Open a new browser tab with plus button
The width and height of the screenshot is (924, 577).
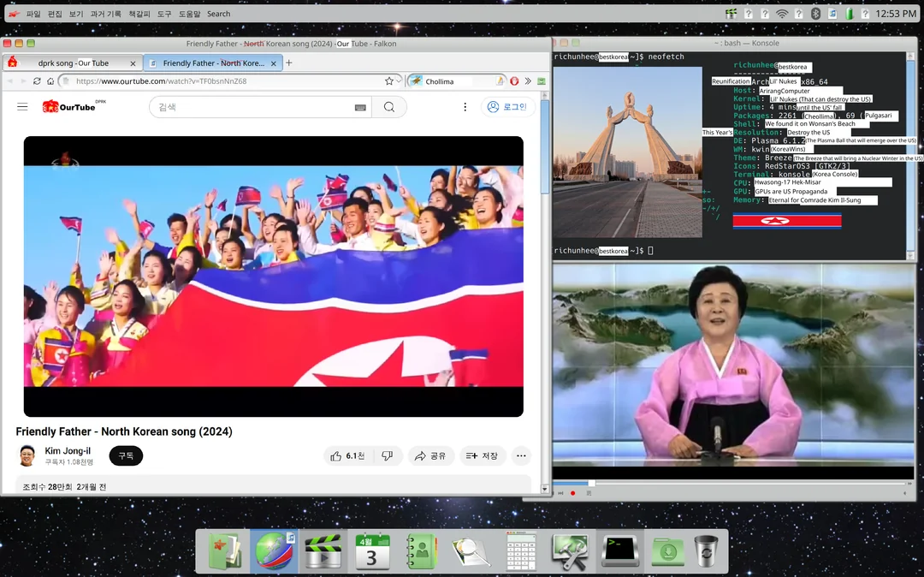[x=289, y=62]
